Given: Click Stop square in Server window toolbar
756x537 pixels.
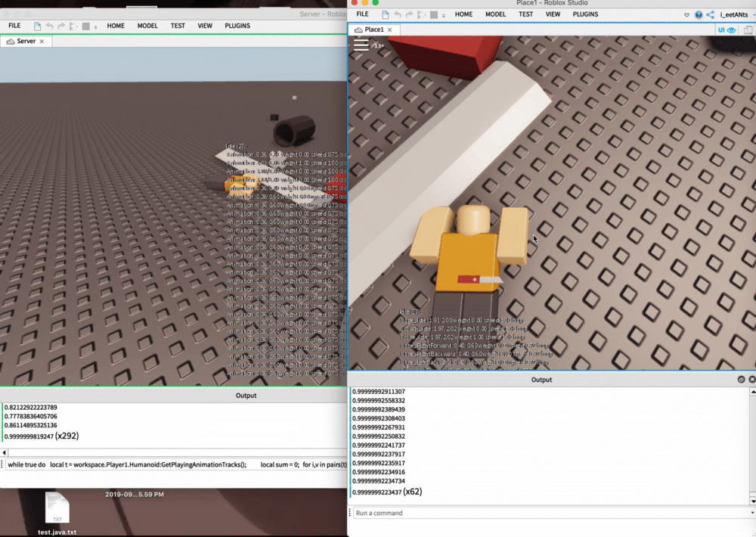Looking at the screenshot, I should [x=86, y=26].
